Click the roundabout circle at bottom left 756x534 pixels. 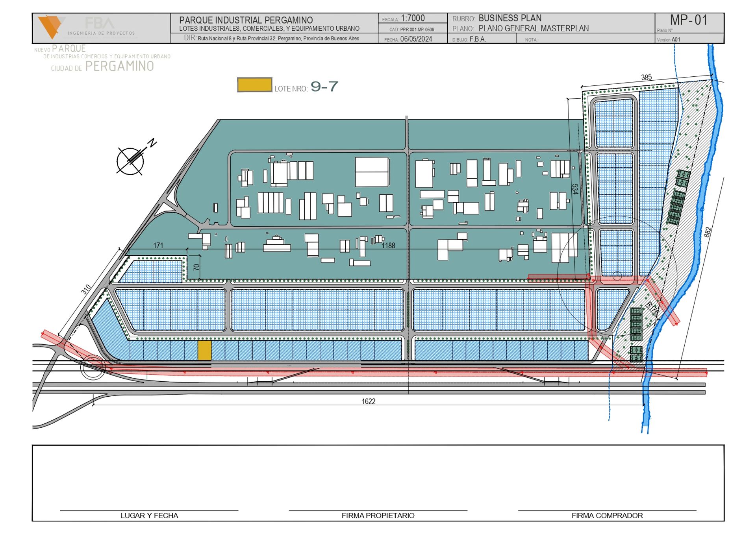93,367
